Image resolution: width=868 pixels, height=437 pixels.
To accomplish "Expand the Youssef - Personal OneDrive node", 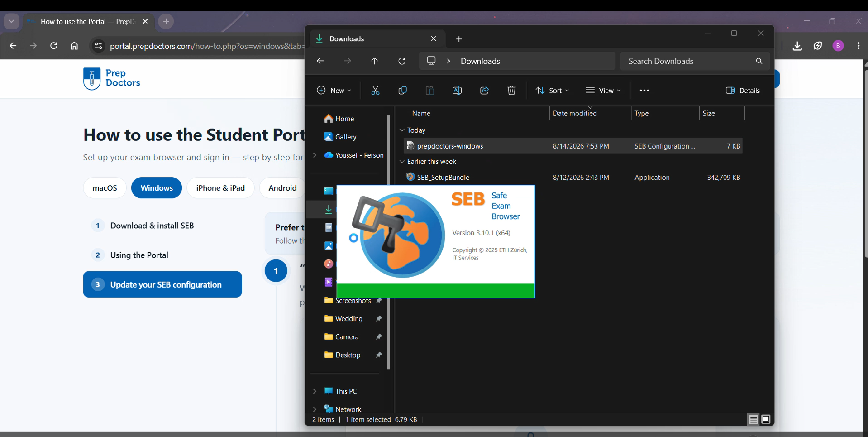I will coord(315,155).
